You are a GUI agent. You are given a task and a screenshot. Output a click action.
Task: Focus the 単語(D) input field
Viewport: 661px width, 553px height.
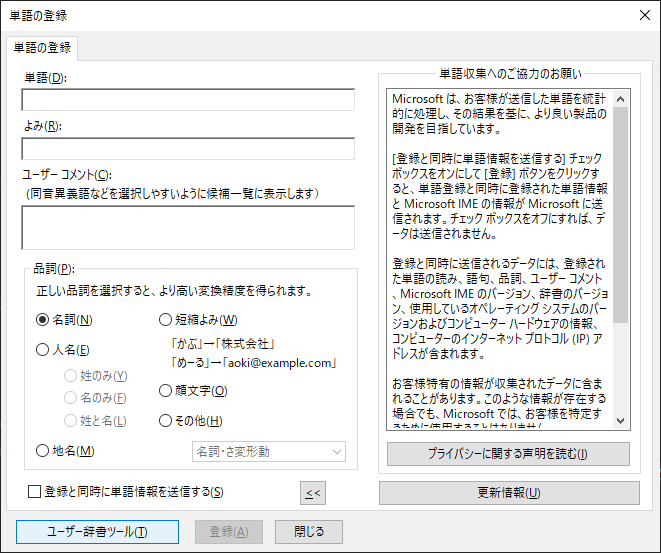click(x=188, y=100)
